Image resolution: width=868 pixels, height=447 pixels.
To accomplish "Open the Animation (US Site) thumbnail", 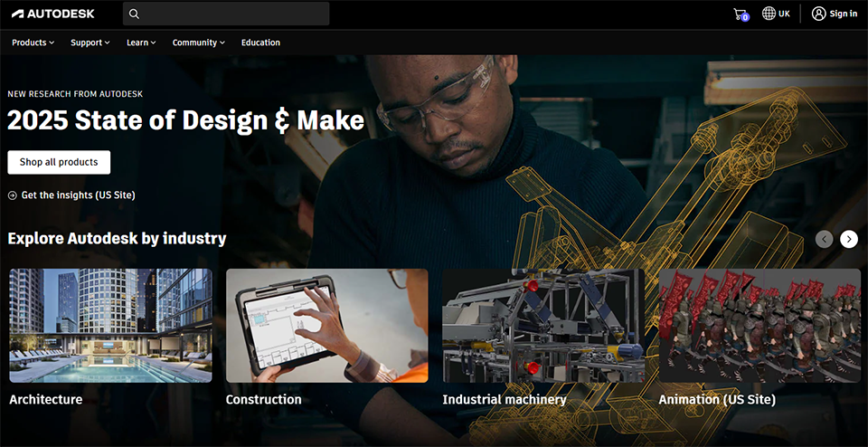I will click(x=760, y=326).
